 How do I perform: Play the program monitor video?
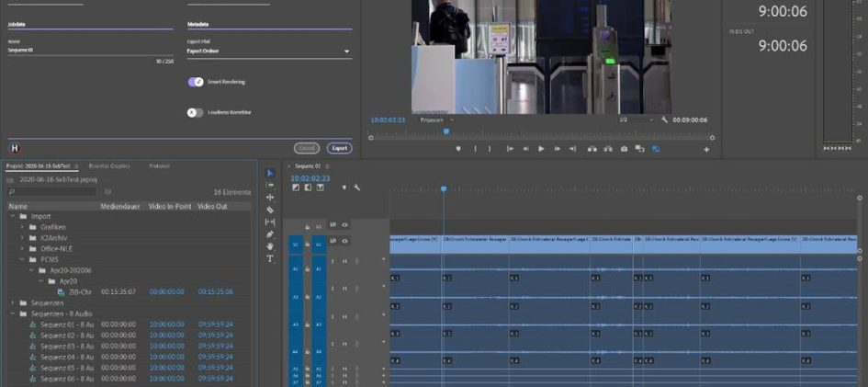(x=541, y=149)
